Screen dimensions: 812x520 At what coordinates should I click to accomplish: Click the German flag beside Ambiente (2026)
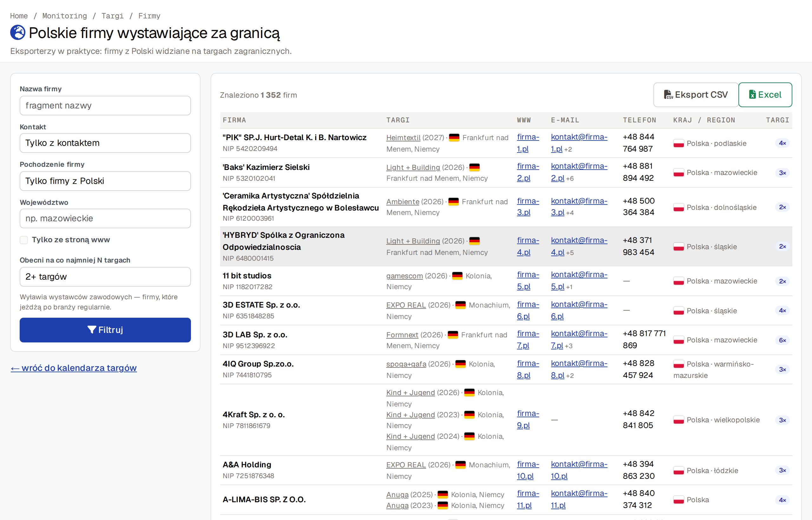pyautogui.click(x=453, y=202)
